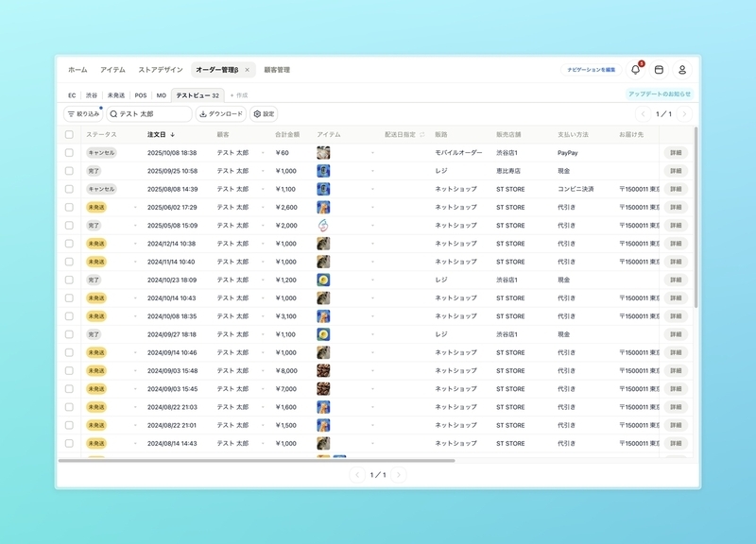This screenshot has width=756, height=544.
Task: Click the 注文日 sort arrow header
Action: (x=172, y=135)
